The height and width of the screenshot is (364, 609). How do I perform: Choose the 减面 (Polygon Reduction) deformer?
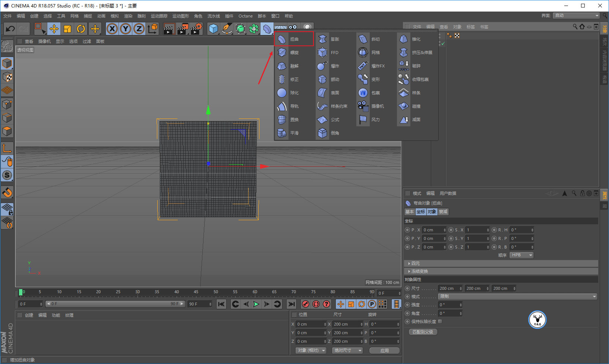click(410, 120)
